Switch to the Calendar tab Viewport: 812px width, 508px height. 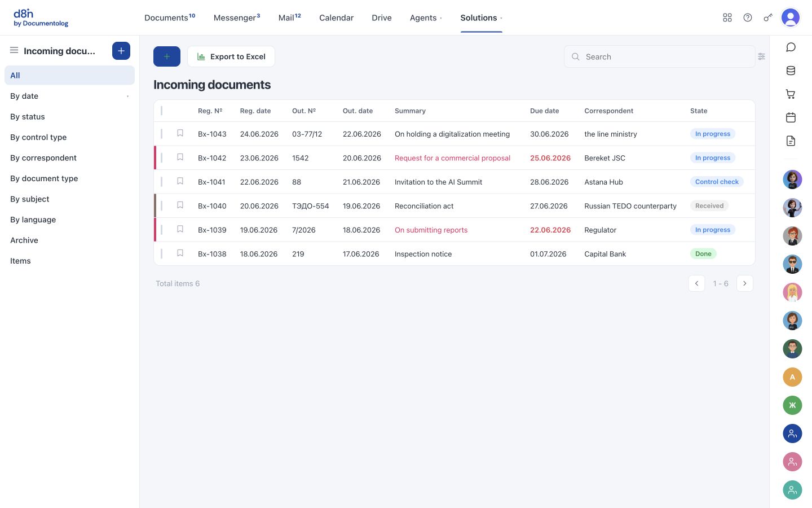336,17
